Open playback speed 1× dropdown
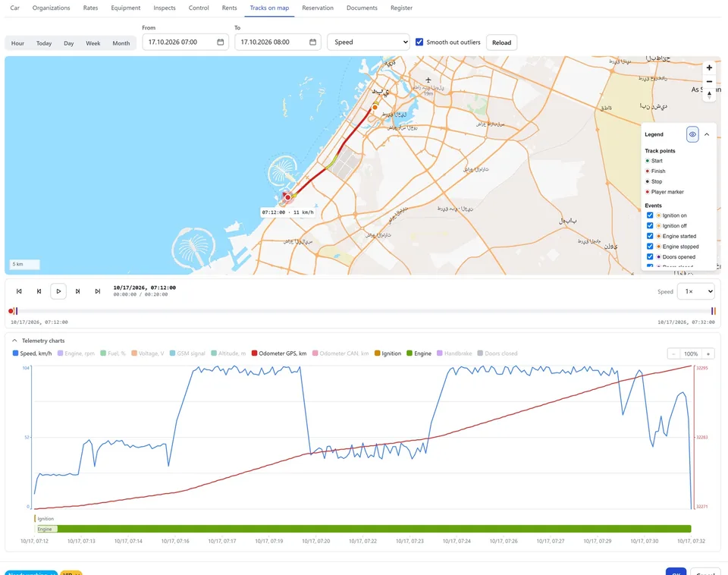The height and width of the screenshot is (575, 728). pyautogui.click(x=695, y=292)
